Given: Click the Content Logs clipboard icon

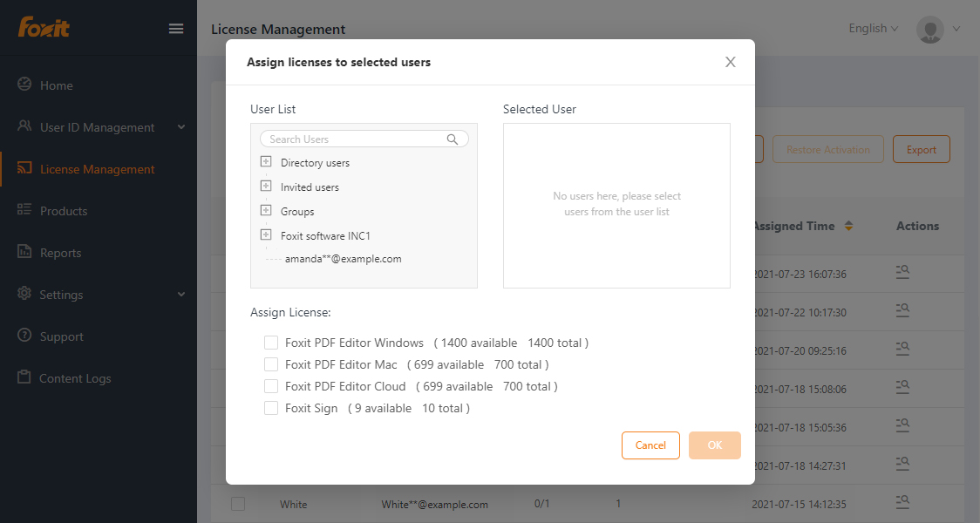Looking at the screenshot, I should coord(24,377).
